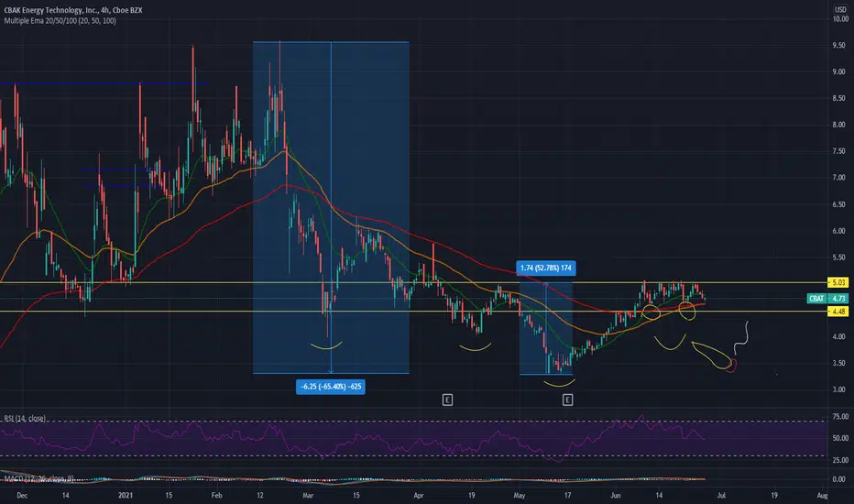Click the 8.00 price axis label

coord(838,125)
